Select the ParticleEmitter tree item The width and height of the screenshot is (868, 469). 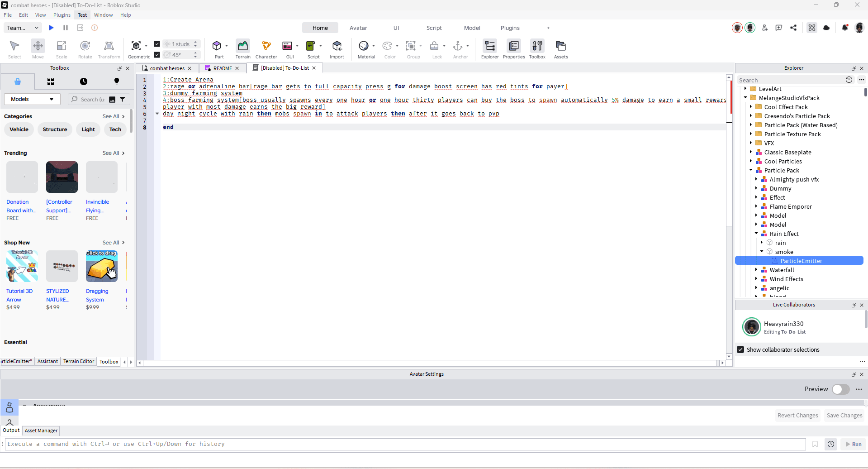pyautogui.click(x=799, y=261)
